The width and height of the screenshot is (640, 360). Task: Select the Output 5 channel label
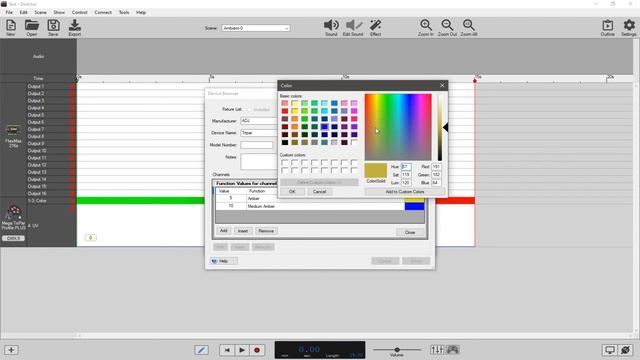36,115
